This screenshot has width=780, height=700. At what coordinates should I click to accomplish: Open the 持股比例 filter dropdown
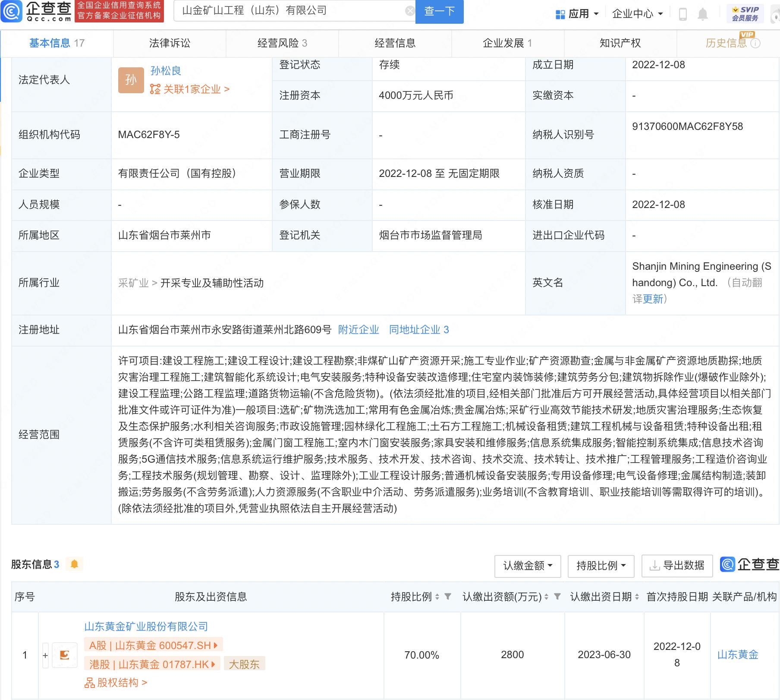coord(601,565)
